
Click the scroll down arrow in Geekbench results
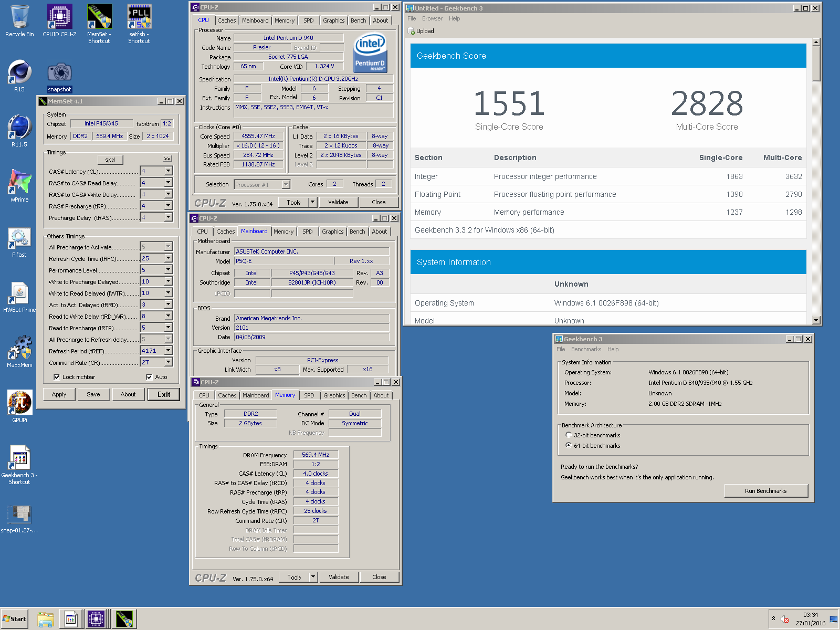pyautogui.click(x=816, y=320)
